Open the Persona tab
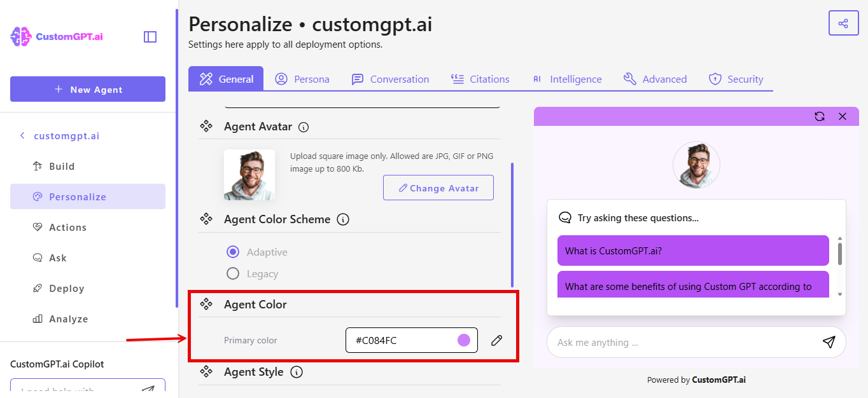Screen dimensions: 868x398 point(302,79)
